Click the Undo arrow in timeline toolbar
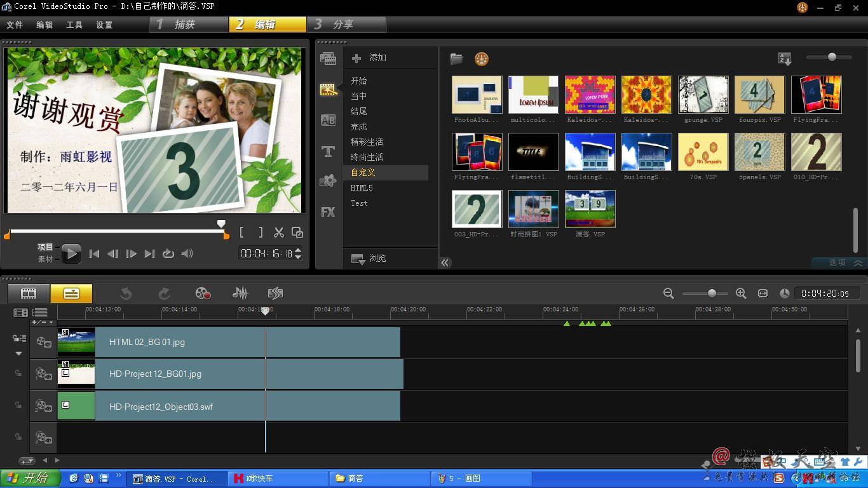The width and height of the screenshot is (868, 488). coord(126,293)
